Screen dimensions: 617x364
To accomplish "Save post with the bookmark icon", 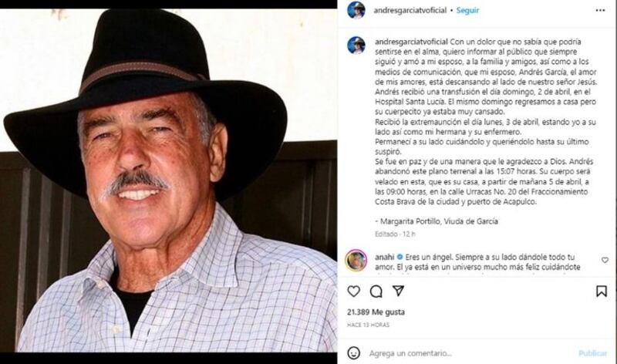I will (x=602, y=292).
